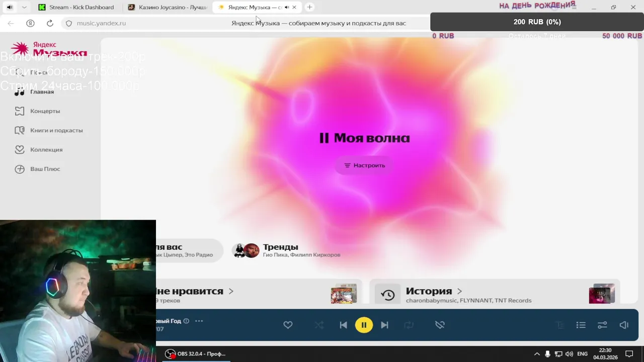The height and width of the screenshot is (362, 644).
Task: Switch to the Stream - Kick Dashboard tab
Action: point(76,7)
